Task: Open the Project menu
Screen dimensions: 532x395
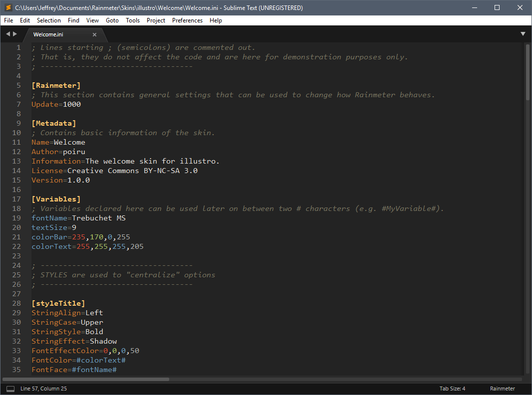Action: pos(156,20)
